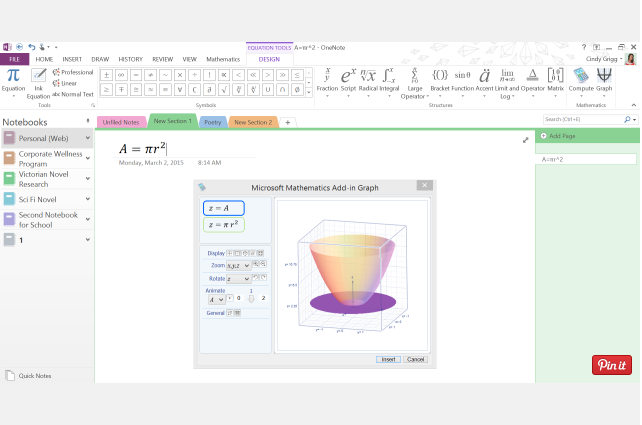Image resolution: width=642 pixels, height=425 pixels.
Task: Open the Bracket structure gallery
Action: coord(440,83)
